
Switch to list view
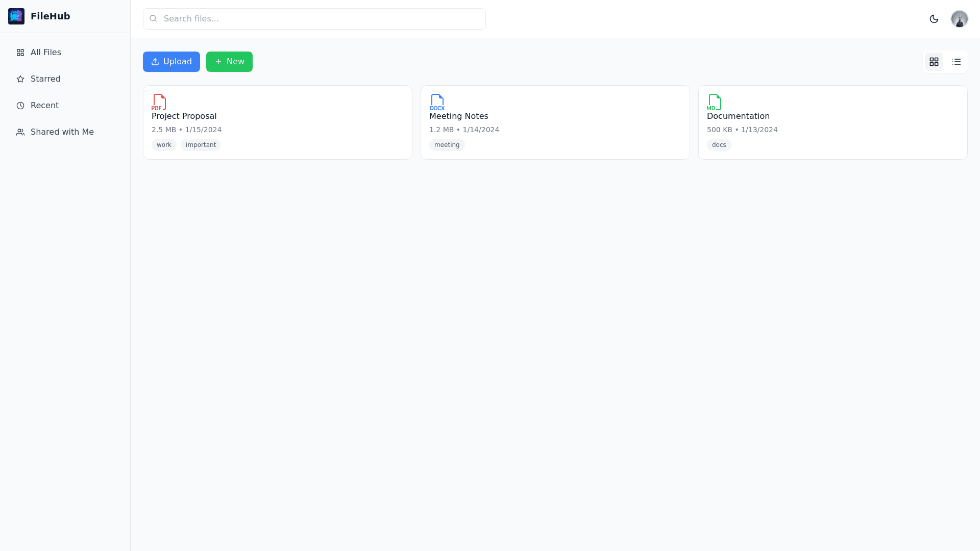point(956,62)
